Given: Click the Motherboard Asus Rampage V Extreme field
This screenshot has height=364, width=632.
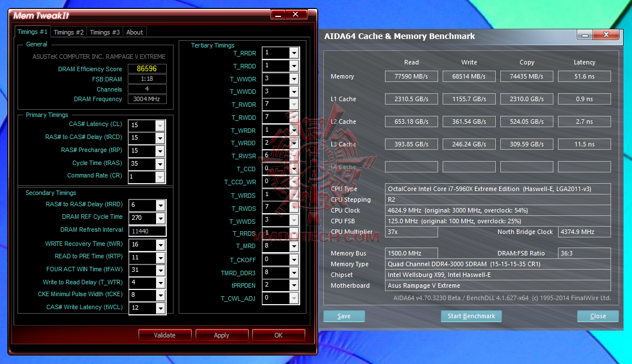Looking at the screenshot, I should point(498,285).
